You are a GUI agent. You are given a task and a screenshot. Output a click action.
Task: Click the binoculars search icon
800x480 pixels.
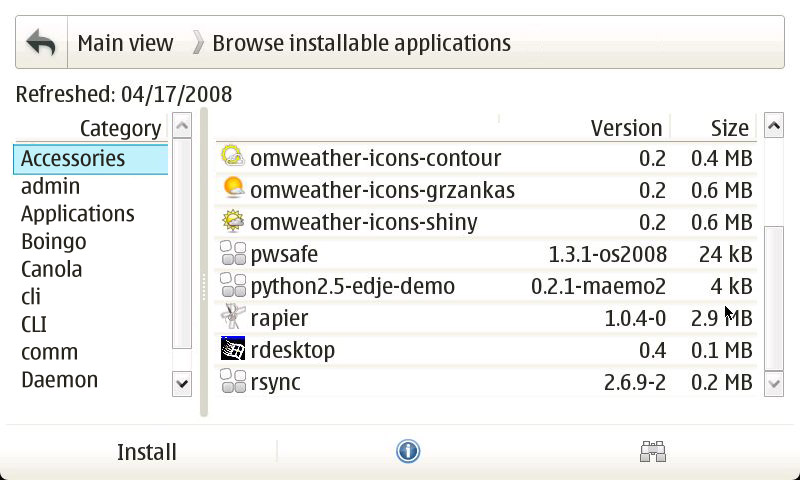pyautogui.click(x=653, y=452)
